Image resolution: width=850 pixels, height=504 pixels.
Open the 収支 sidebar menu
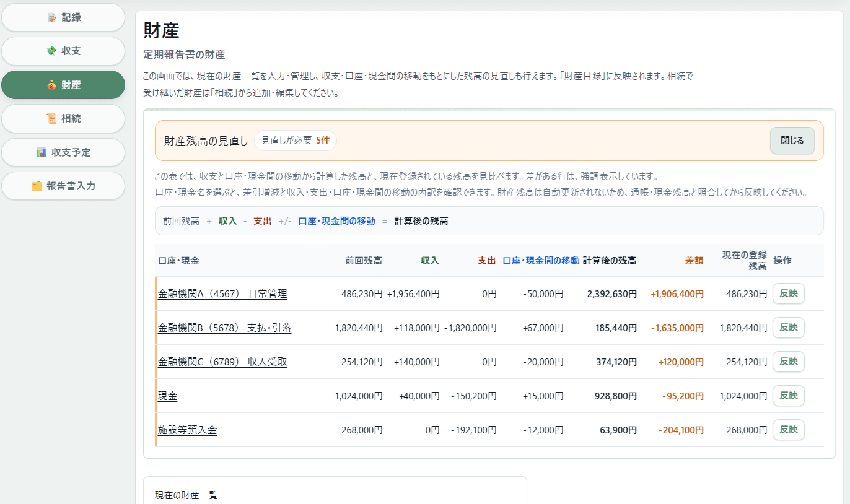tap(63, 51)
